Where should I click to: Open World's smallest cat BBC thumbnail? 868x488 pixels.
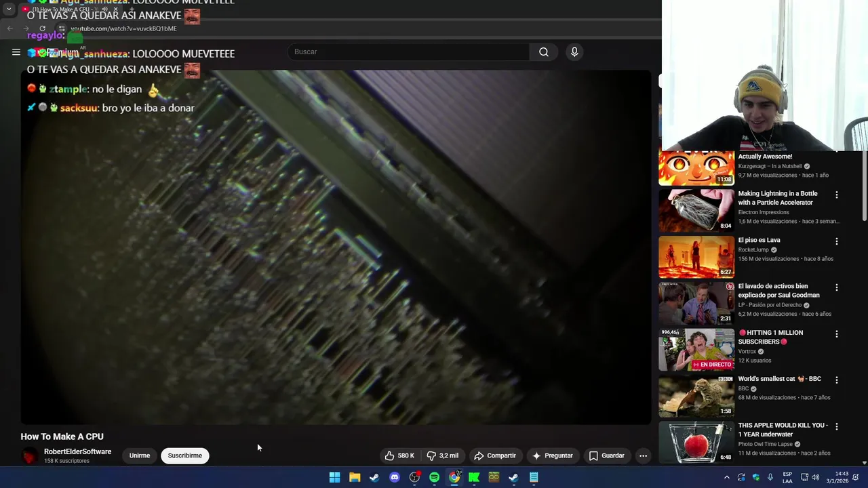(696, 396)
